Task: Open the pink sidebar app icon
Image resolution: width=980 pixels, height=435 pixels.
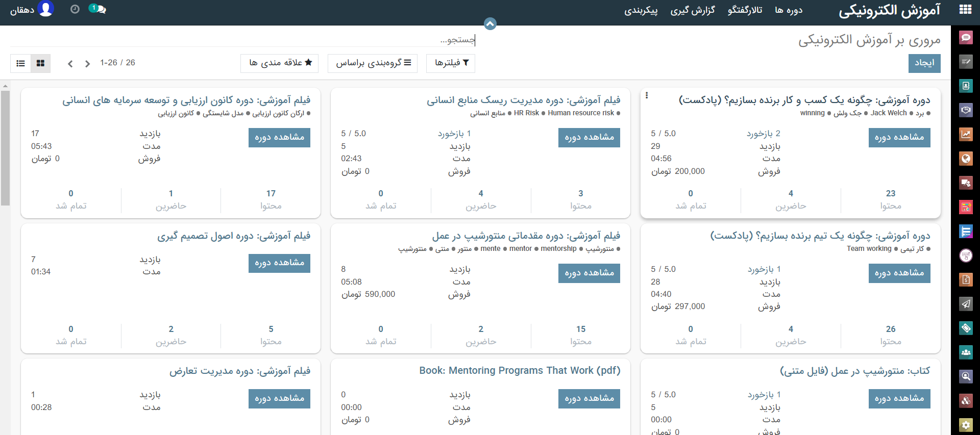Action: (966, 207)
